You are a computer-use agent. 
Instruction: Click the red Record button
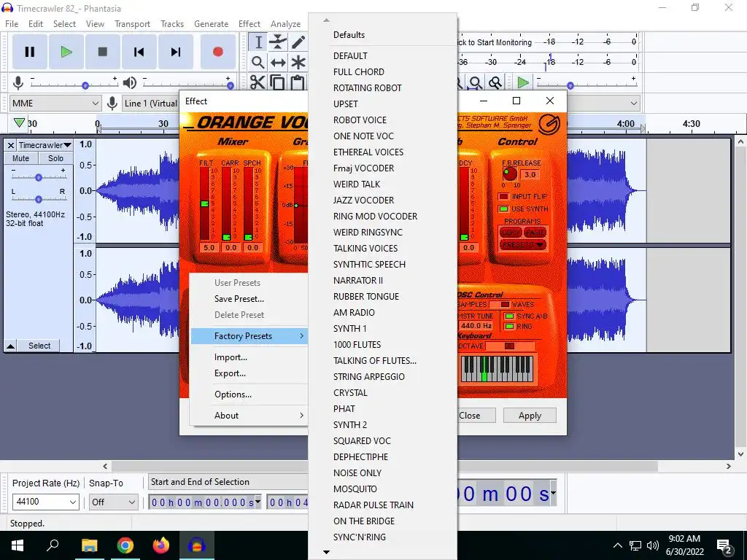(x=217, y=52)
